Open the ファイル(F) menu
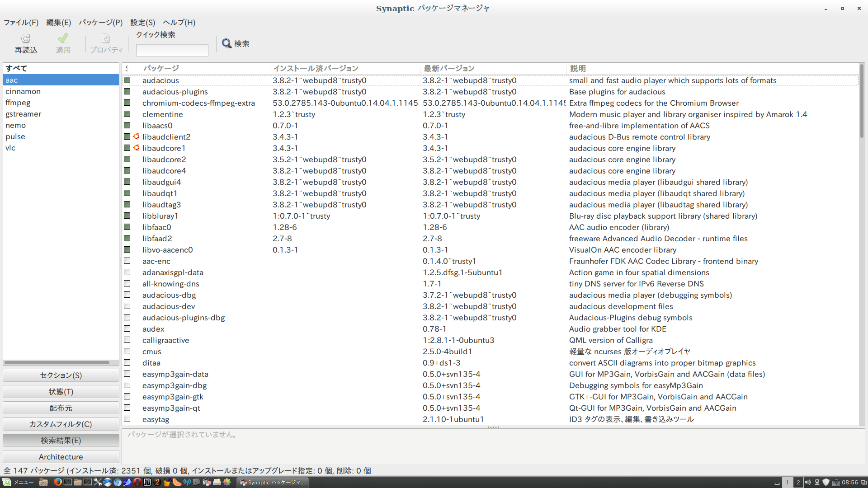 click(x=21, y=22)
